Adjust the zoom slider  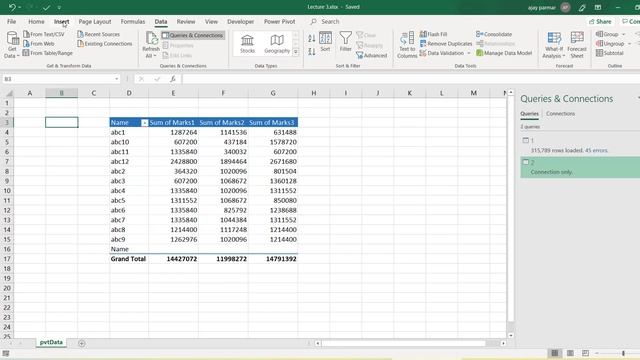(x=623, y=353)
